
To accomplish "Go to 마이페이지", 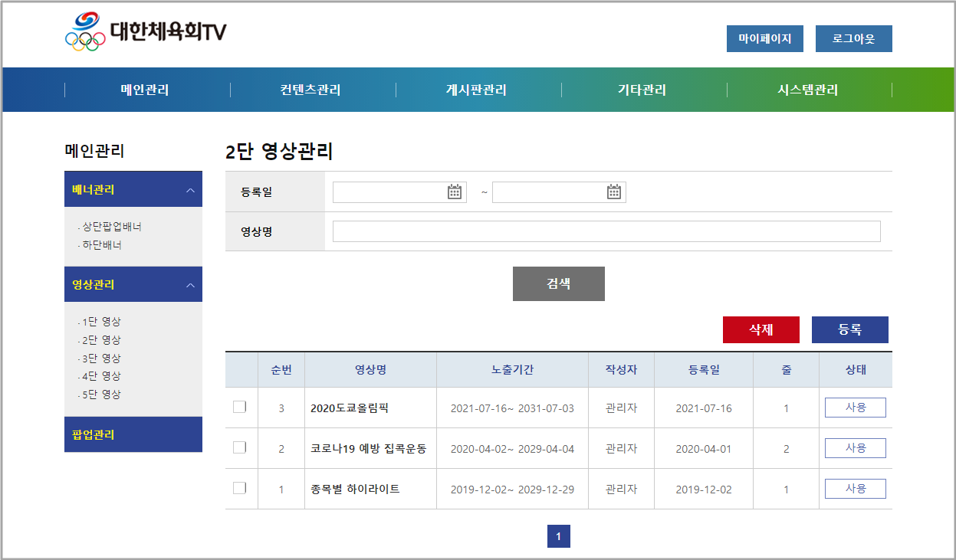I will (765, 39).
